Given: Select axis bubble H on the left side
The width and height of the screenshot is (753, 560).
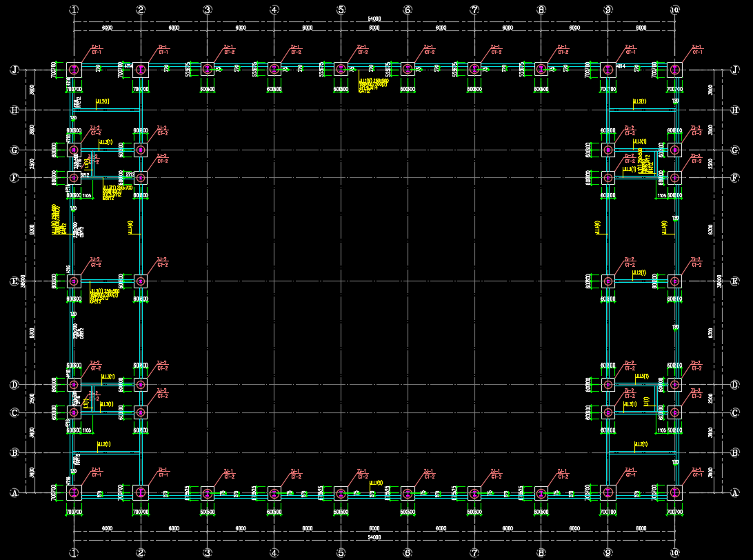Looking at the screenshot, I should point(14,110).
